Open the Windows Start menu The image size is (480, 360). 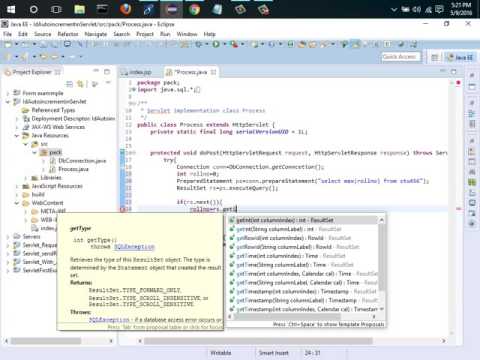click(11, 9)
